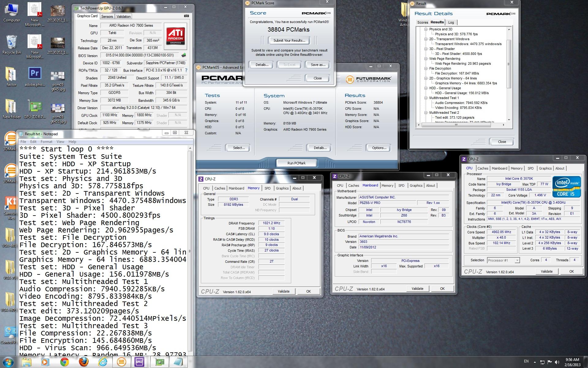Switch to the Sensors tab in GPU-Z
588x368 pixels.
107,16
